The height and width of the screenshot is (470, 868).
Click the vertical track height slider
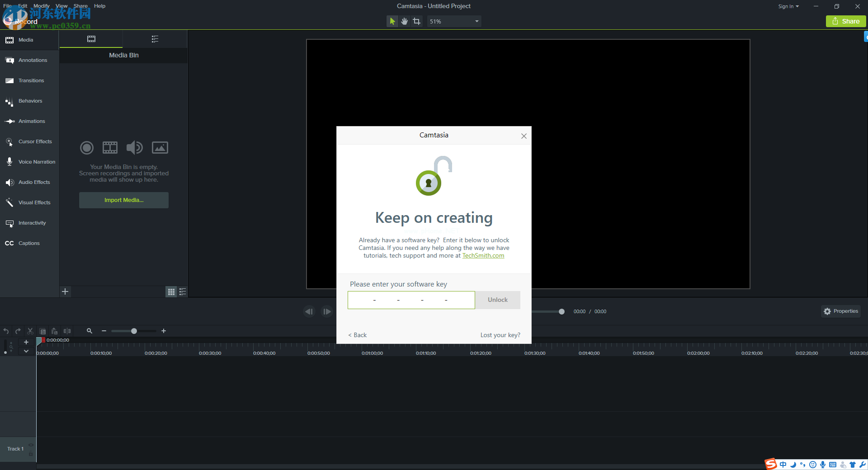pos(5,347)
